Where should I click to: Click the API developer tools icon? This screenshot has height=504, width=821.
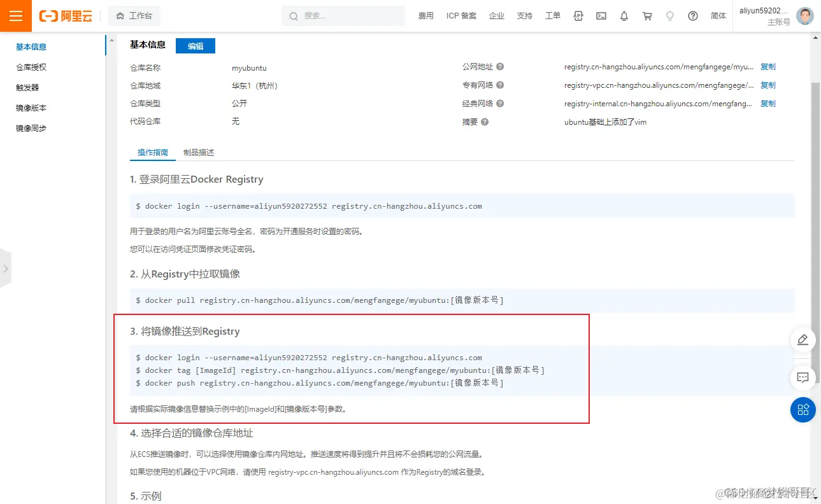click(x=578, y=16)
